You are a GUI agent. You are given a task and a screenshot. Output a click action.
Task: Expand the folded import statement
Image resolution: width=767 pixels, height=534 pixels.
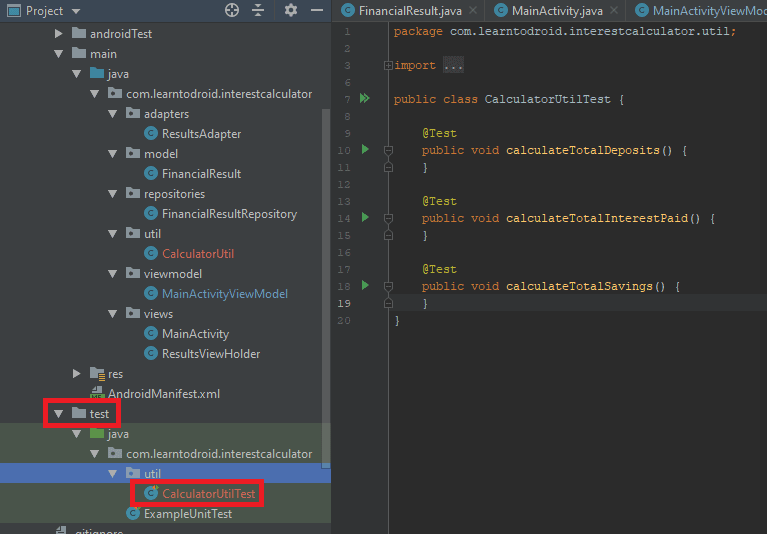click(x=388, y=65)
